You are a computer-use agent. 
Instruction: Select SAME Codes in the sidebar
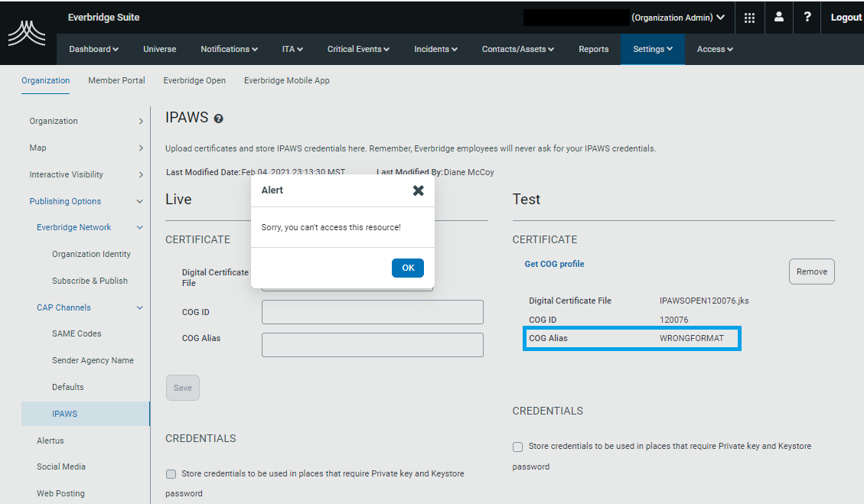point(77,333)
